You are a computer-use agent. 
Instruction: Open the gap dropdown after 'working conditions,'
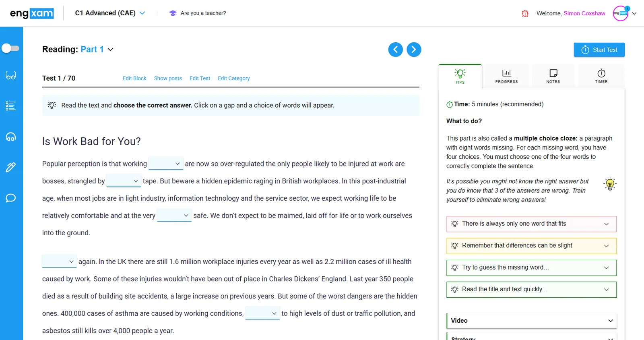pos(262,313)
